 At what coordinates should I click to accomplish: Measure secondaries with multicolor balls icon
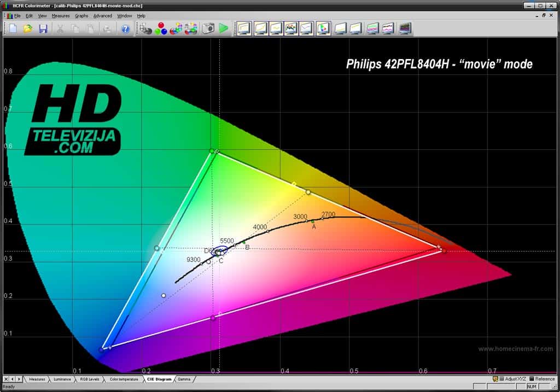coord(176,28)
